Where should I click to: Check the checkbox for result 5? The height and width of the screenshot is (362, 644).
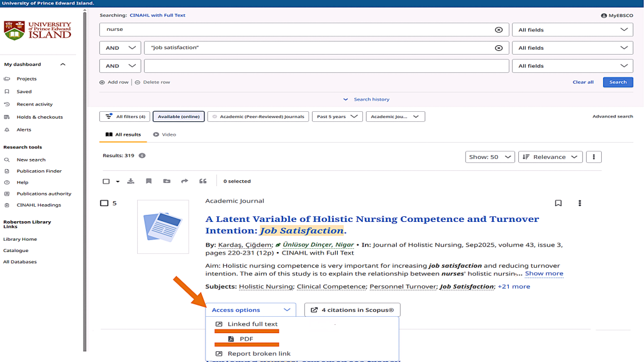tap(105, 203)
